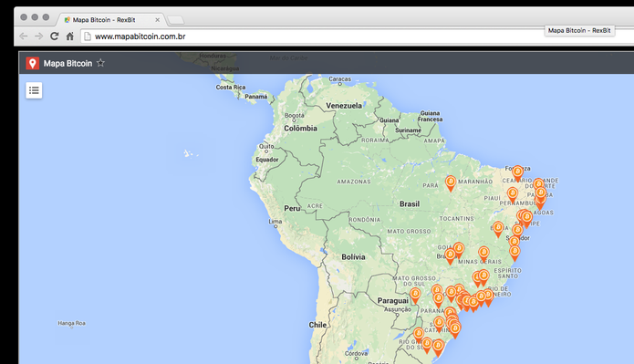Close the Mapa Bitcoin - RexBit tab

pos(157,19)
